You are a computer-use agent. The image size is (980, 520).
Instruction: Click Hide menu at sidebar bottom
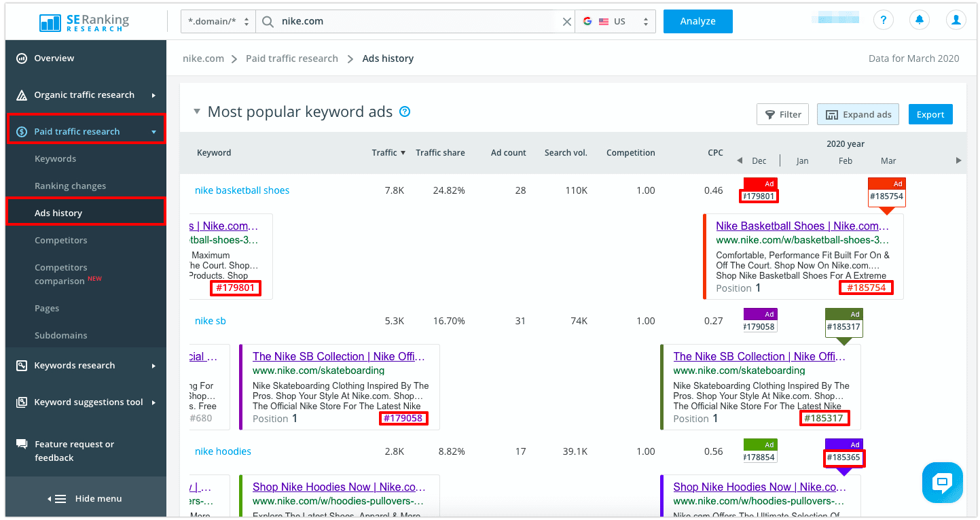click(x=86, y=499)
